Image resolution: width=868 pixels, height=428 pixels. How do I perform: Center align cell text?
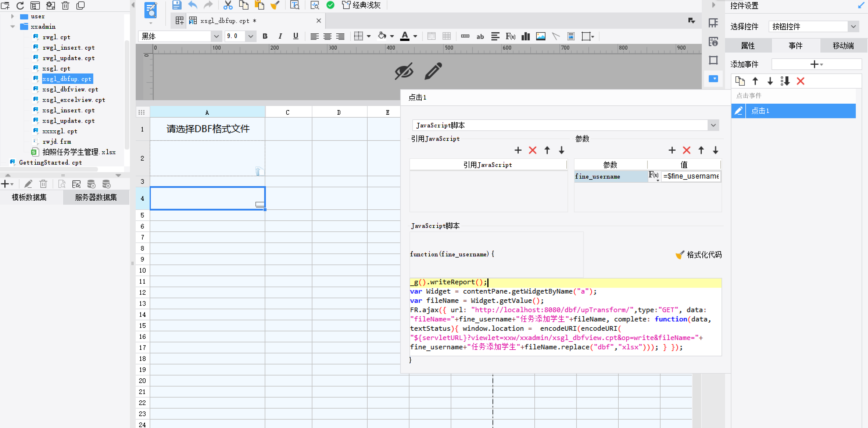[x=327, y=36]
